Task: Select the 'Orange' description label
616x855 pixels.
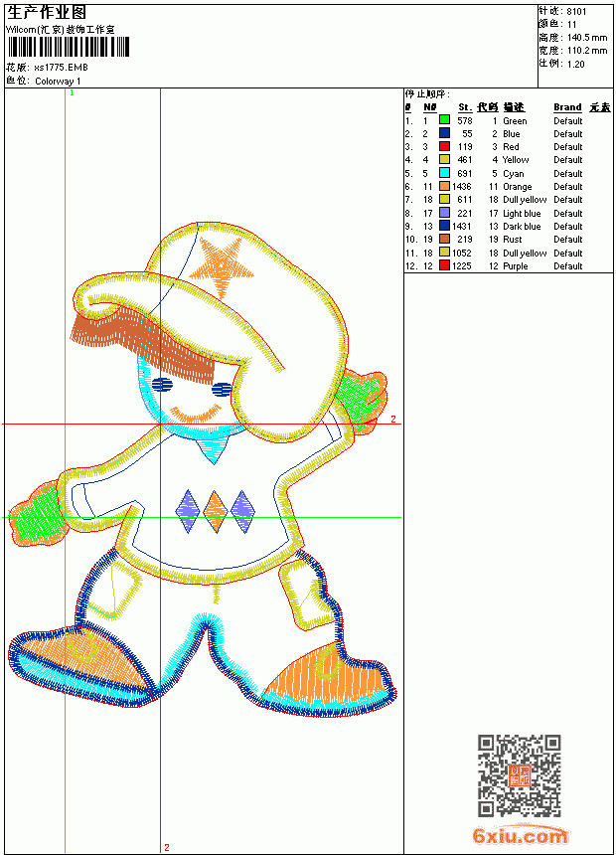Action: pyautogui.click(x=518, y=187)
